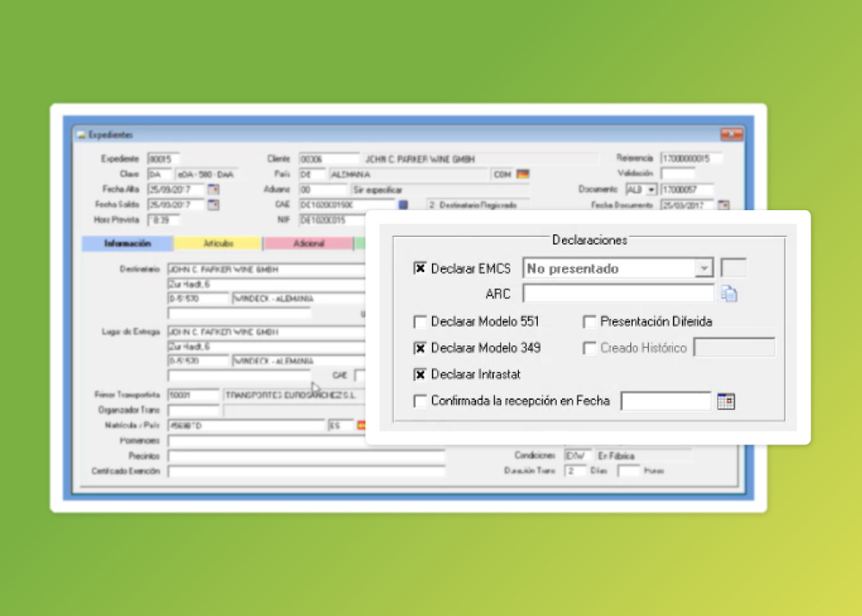The width and height of the screenshot is (862, 616).
Task: Click the Duración Trans days field
Action: click(x=575, y=471)
